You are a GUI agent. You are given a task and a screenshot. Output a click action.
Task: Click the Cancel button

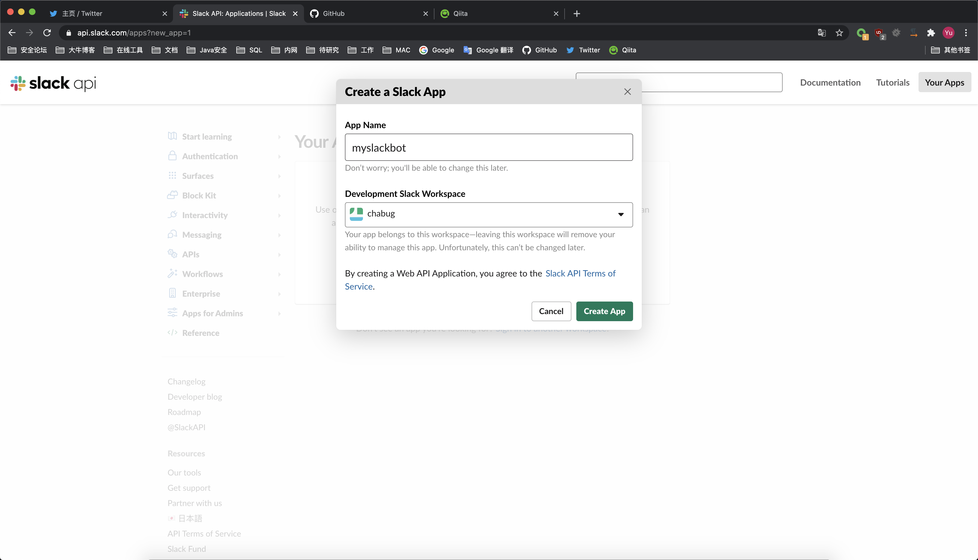tap(551, 311)
